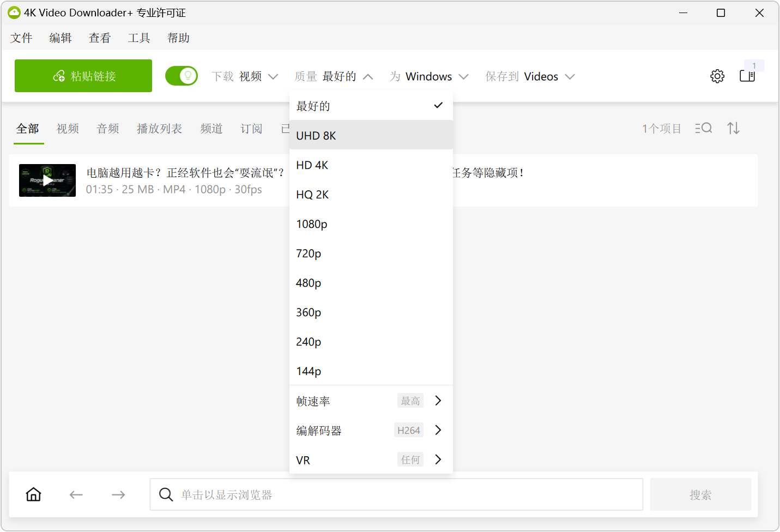Open the 为 Windows platform dropdown

tap(429, 76)
